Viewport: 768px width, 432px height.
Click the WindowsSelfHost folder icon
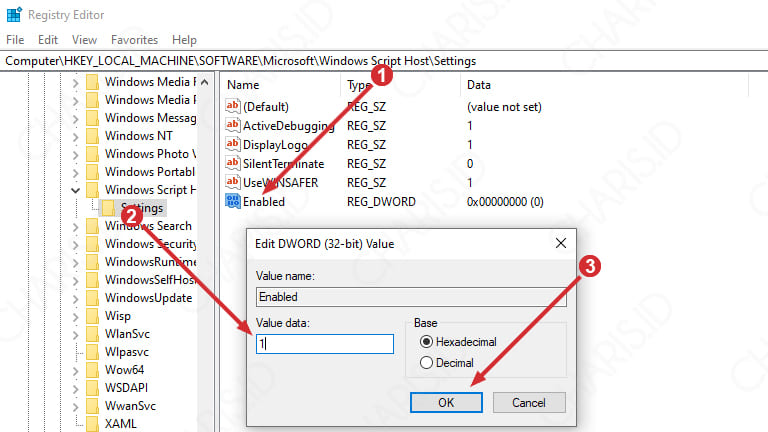click(92, 280)
